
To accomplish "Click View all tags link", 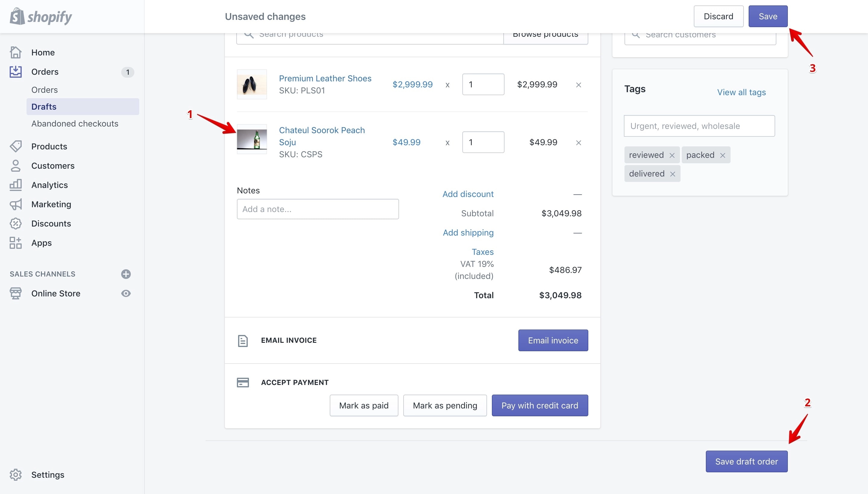I will tap(741, 92).
